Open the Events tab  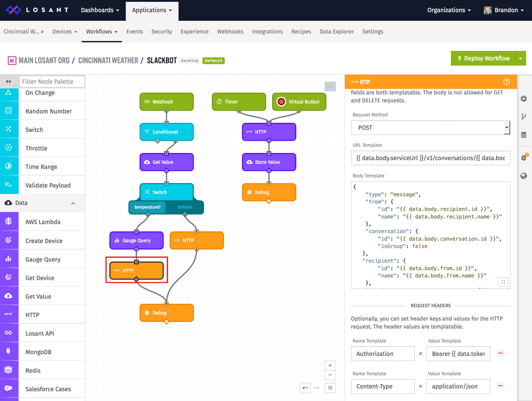[134, 31]
